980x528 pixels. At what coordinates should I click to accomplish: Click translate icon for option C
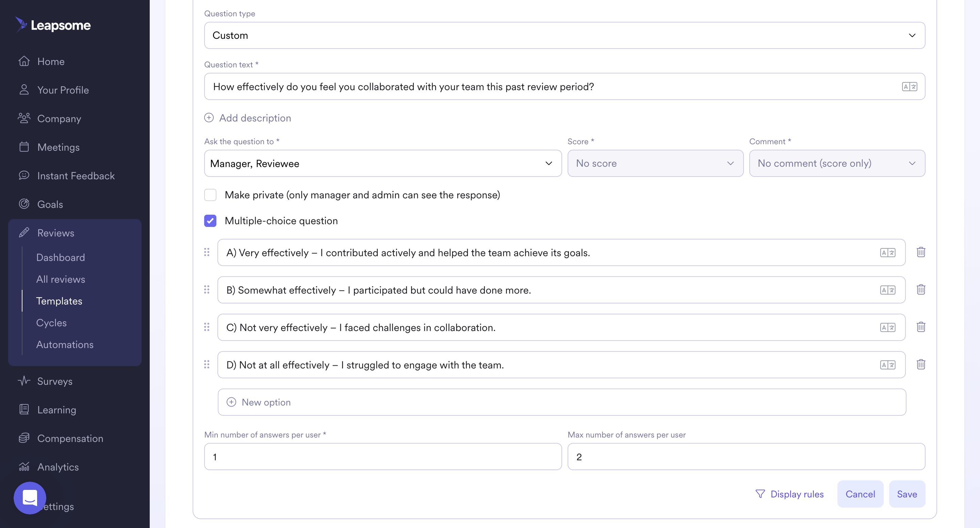pyautogui.click(x=887, y=327)
